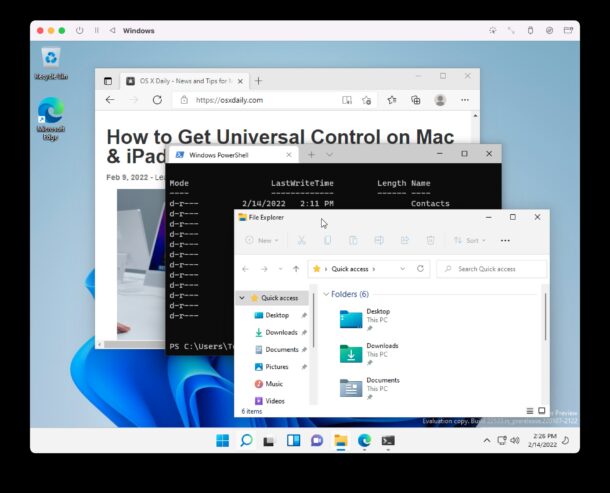This screenshot has height=493, width=610.
Task: Collapse Quick access tree in sidebar
Action: 242,298
